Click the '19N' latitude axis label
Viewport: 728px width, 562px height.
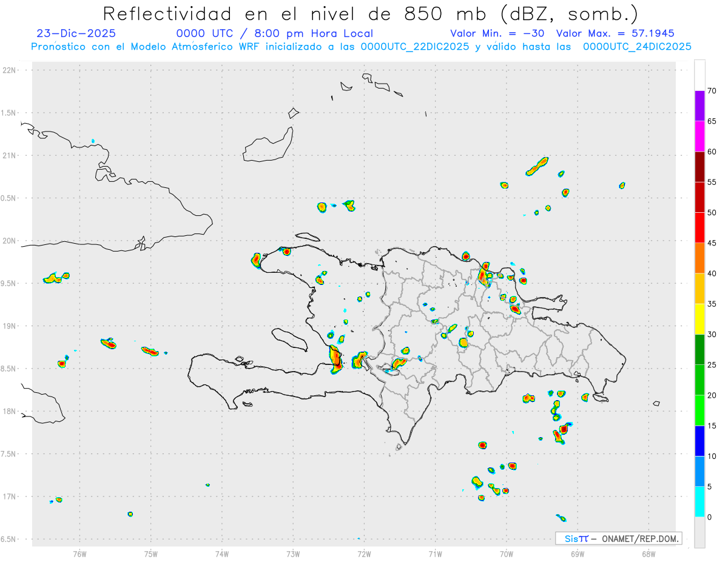pos(10,326)
